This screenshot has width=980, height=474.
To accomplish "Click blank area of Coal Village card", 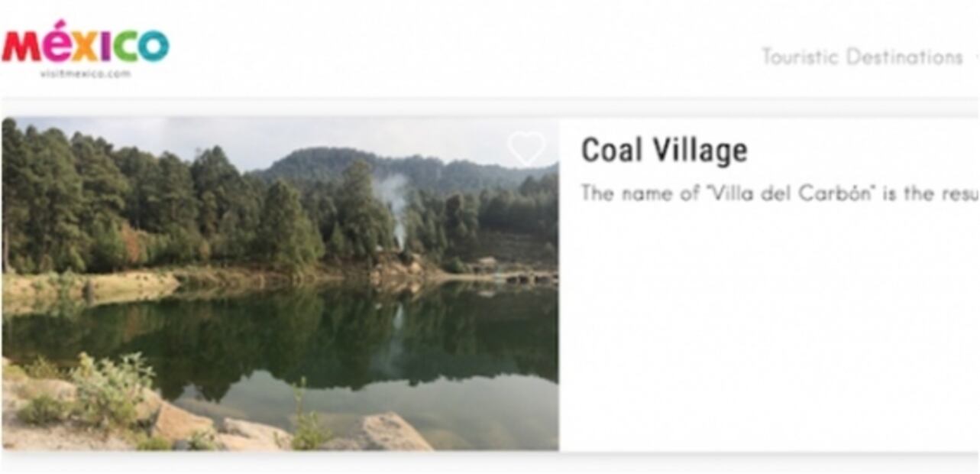I will tap(769, 329).
